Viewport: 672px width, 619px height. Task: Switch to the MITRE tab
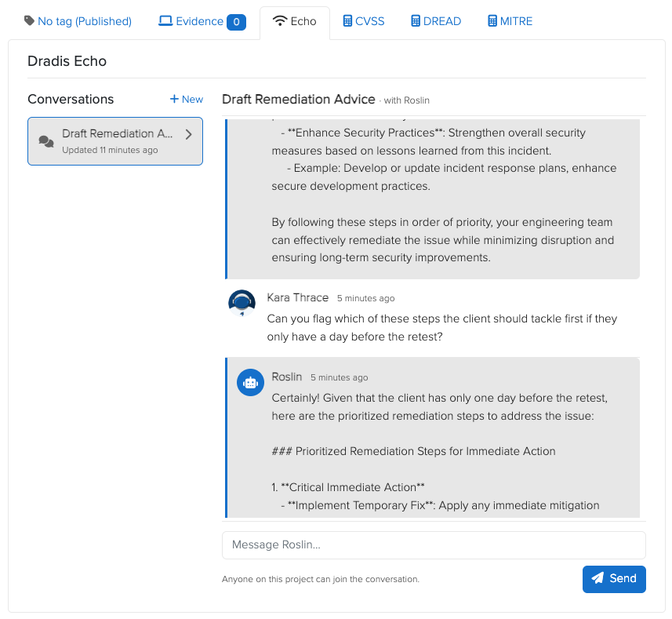click(x=510, y=21)
